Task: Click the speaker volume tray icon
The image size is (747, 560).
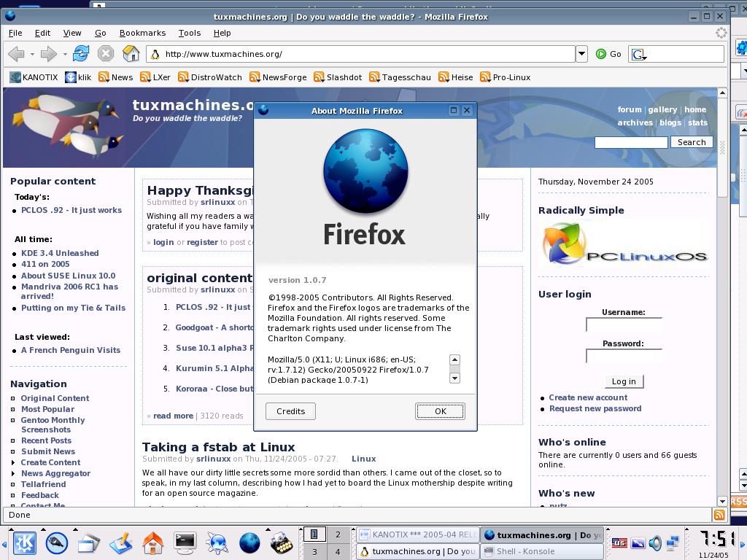Action: pos(656,542)
